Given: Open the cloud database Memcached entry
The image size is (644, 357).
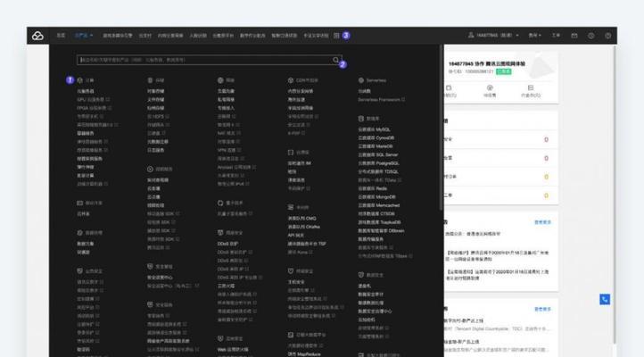Looking at the screenshot, I should pos(379,205).
